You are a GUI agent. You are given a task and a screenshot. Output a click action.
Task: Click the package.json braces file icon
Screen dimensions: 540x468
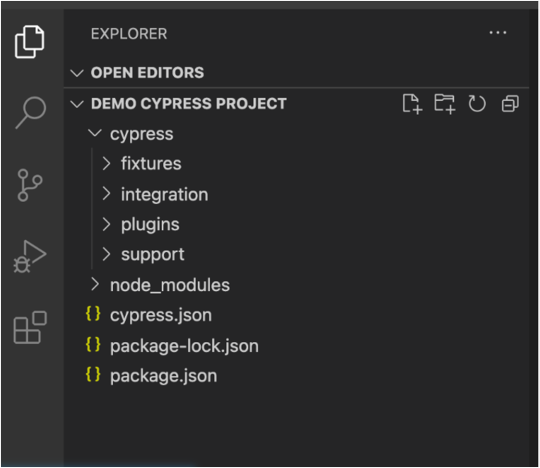click(x=93, y=374)
